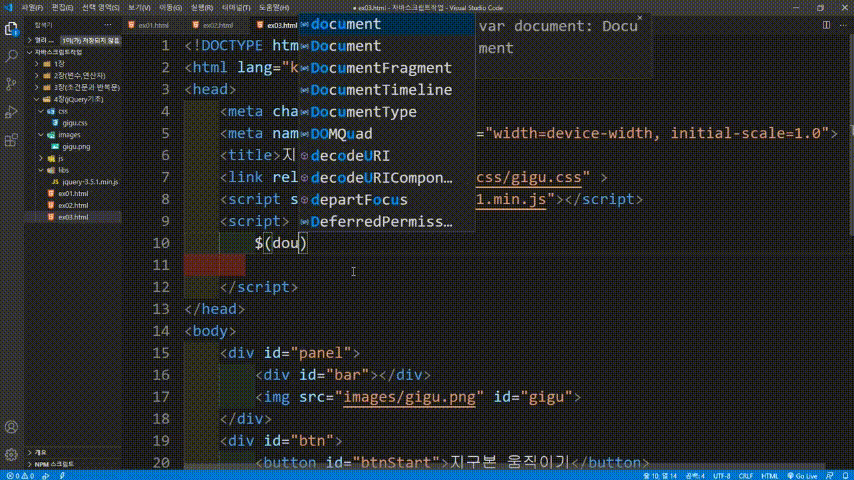854x480 pixels.
Task: Open the Selection (선택 영역) menu
Action: coord(100,8)
